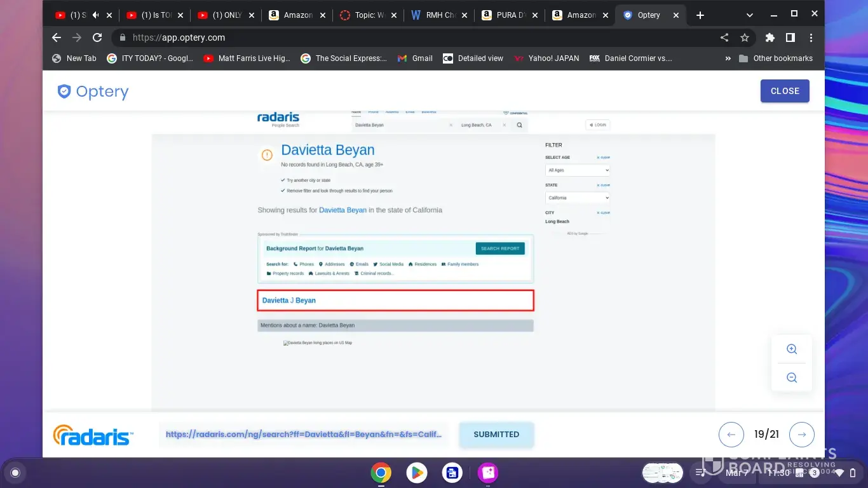Open the Chrome extensions puzzle icon
Image resolution: width=868 pixels, height=488 pixels.
pyautogui.click(x=770, y=37)
